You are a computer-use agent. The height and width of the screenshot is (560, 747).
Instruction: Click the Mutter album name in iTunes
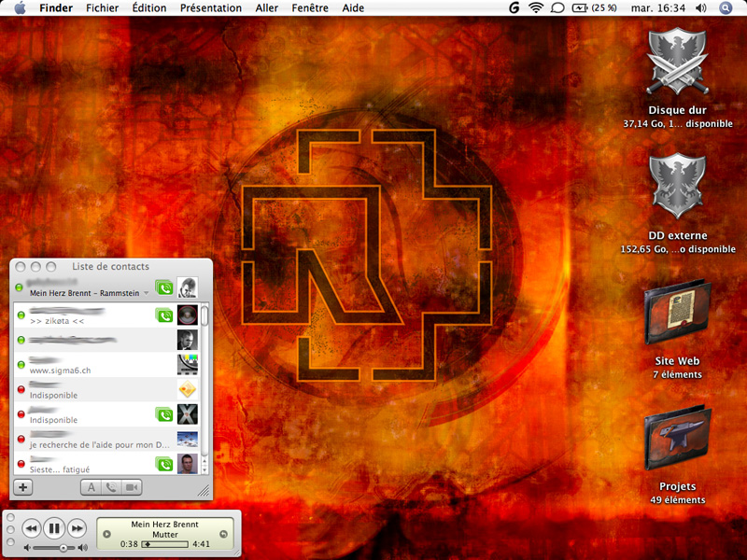click(x=165, y=534)
